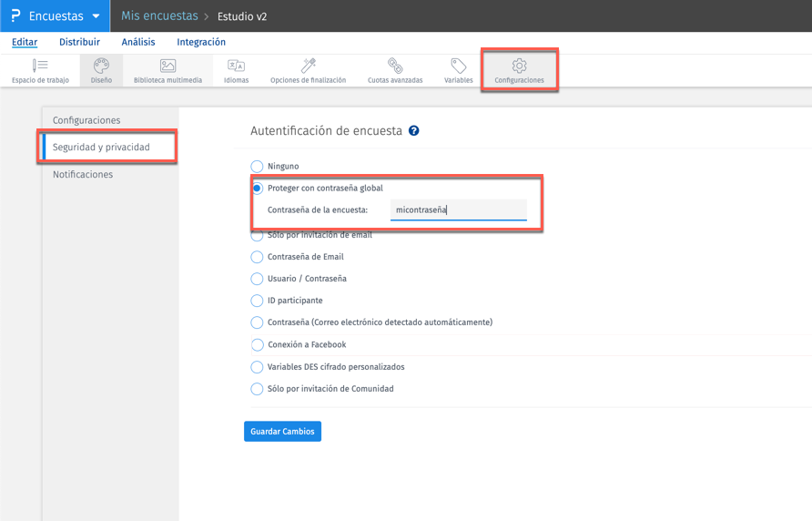Open the Configuraciones gear icon
Viewport: 812px width, 521px height.
tap(519, 66)
